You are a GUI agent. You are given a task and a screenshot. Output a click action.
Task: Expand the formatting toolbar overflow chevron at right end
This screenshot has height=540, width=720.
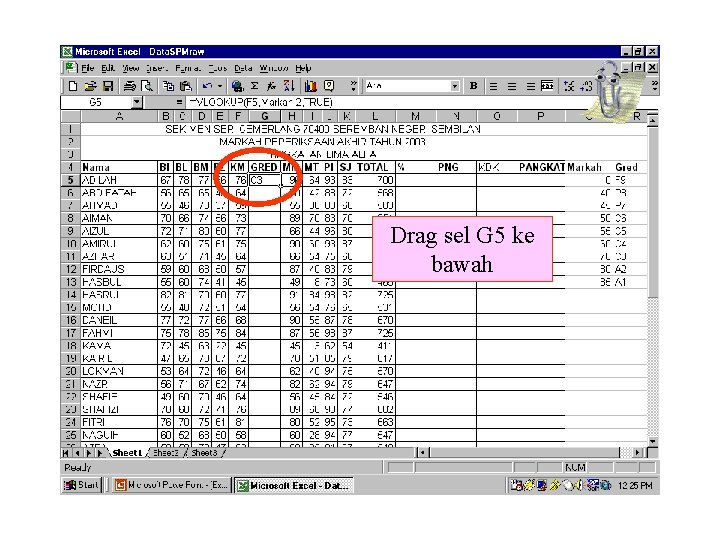tap(655, 86)
